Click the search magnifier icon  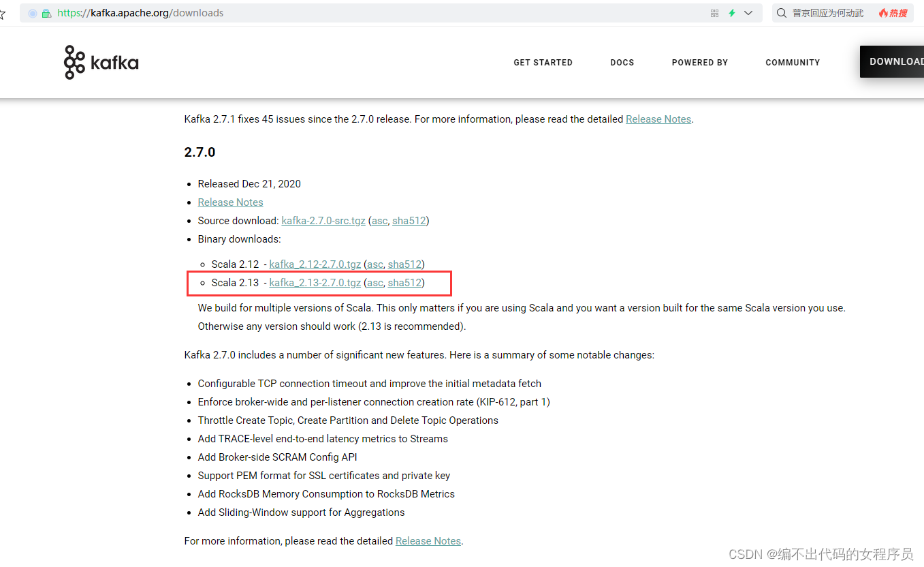tap(782, 13)
